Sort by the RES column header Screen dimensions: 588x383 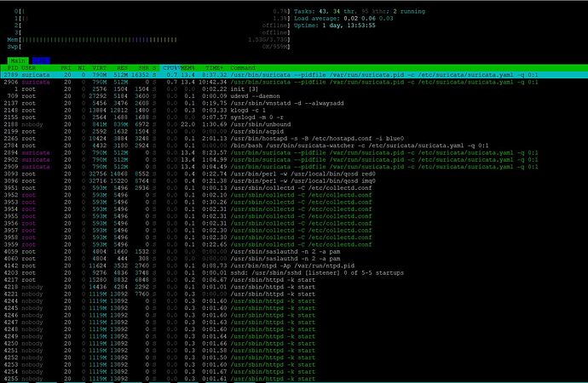(x=122, y=68)
